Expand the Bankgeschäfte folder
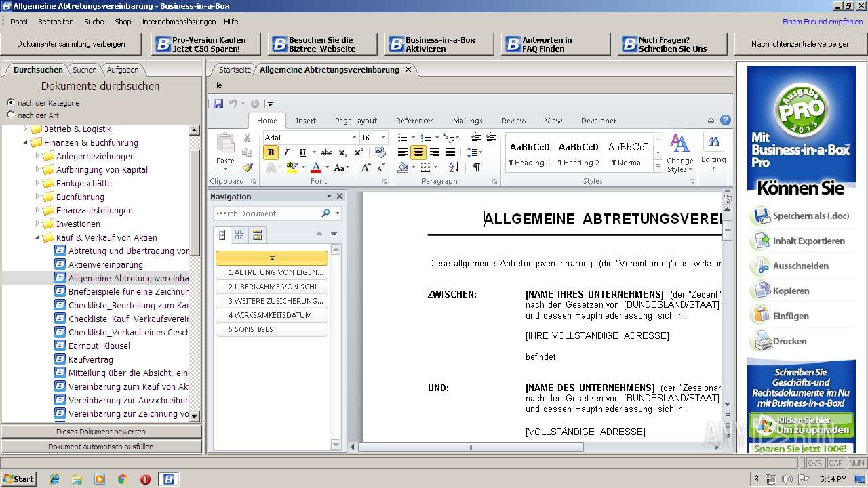868x488 pixels. tap(38, 183)
